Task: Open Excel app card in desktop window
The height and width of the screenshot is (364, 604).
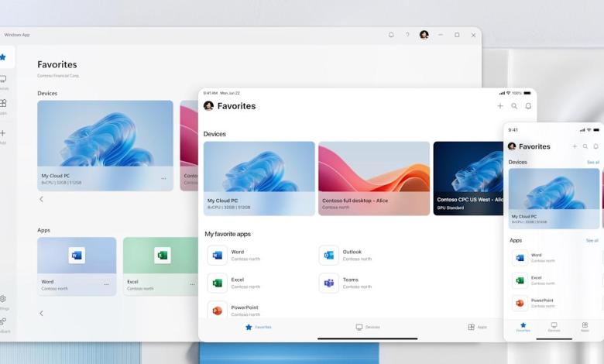Action: point(160,266)
